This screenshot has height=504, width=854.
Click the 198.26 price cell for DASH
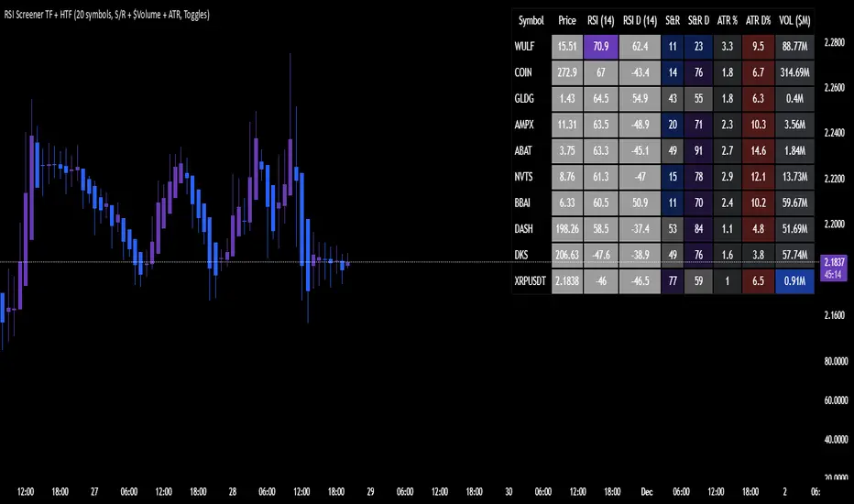tap(567, 229)
